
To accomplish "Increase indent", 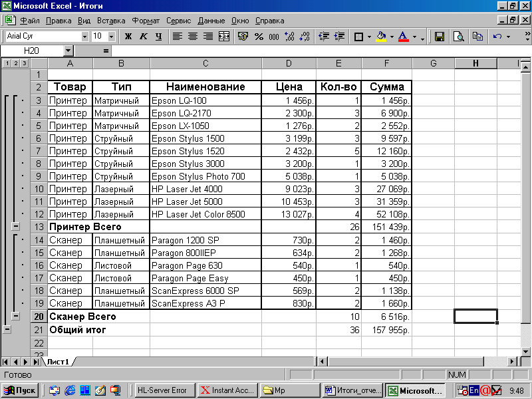I will [339, 37].
